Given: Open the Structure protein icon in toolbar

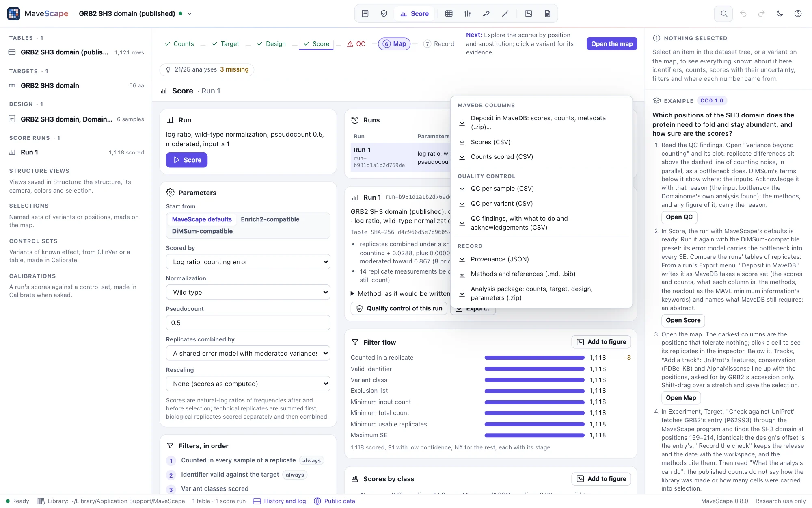Looking at the screenshot, I should [x=486, y=13].
